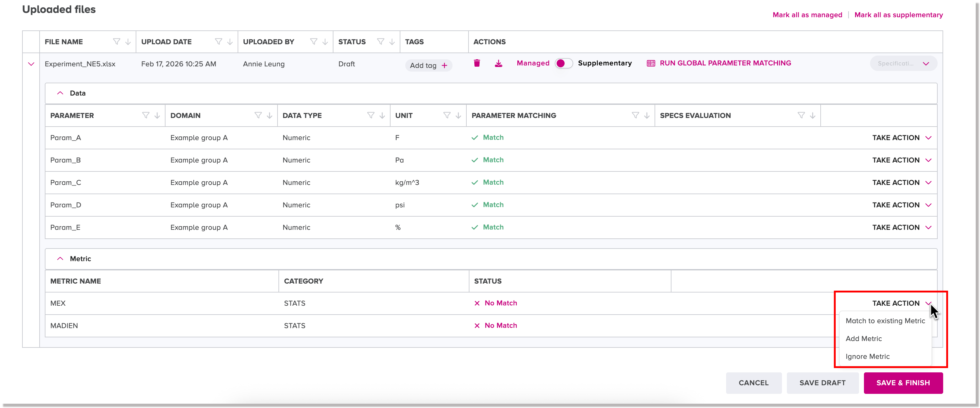Click the MADIEN metric name
980x408 pixels.
(x=64, y=326)
